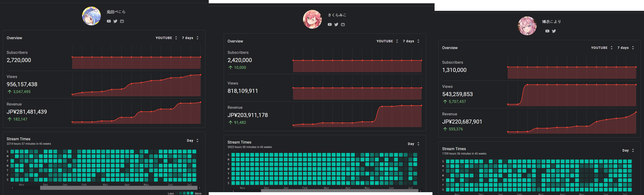Screen dimensions: 644x195
Task: Click the Twitter icon under 兎田ぺこら
Action: pos(115,21)
